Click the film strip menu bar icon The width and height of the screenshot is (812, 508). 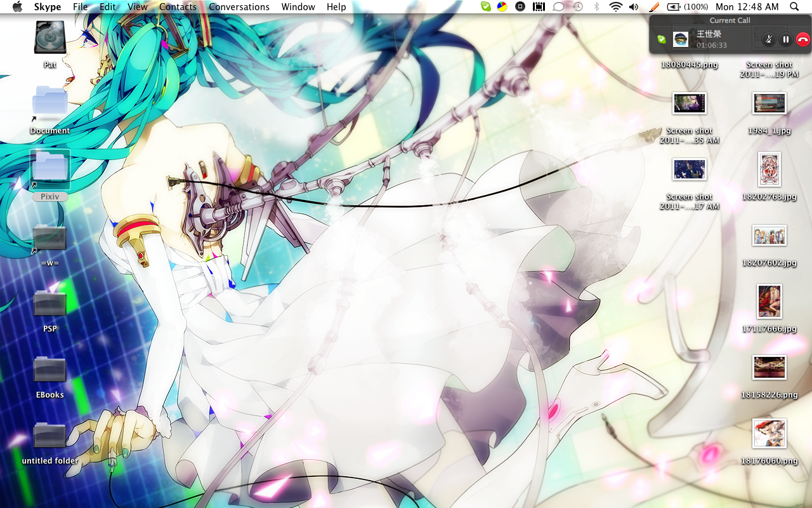(539, 7)
